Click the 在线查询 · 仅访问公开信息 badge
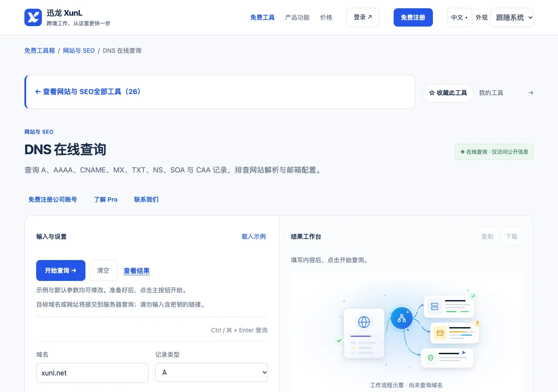Viewport: 558px width, 392px height. pyautogui.click(x=494, y=152)
